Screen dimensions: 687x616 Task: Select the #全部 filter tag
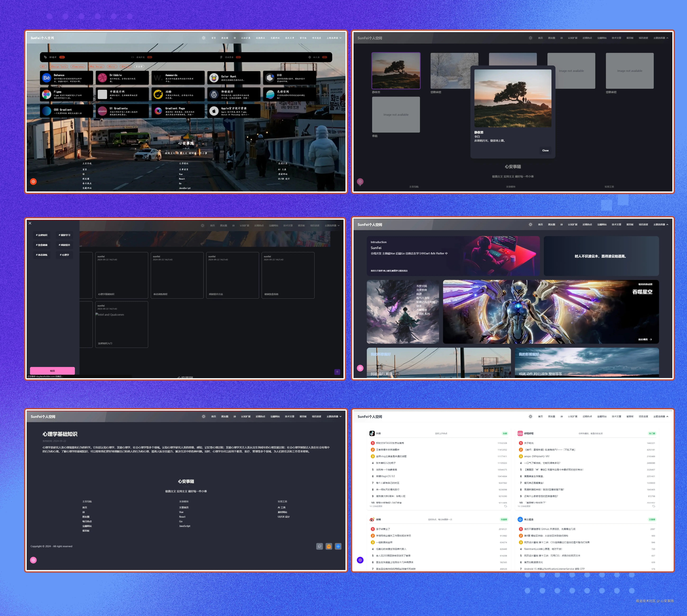point(139,67)
